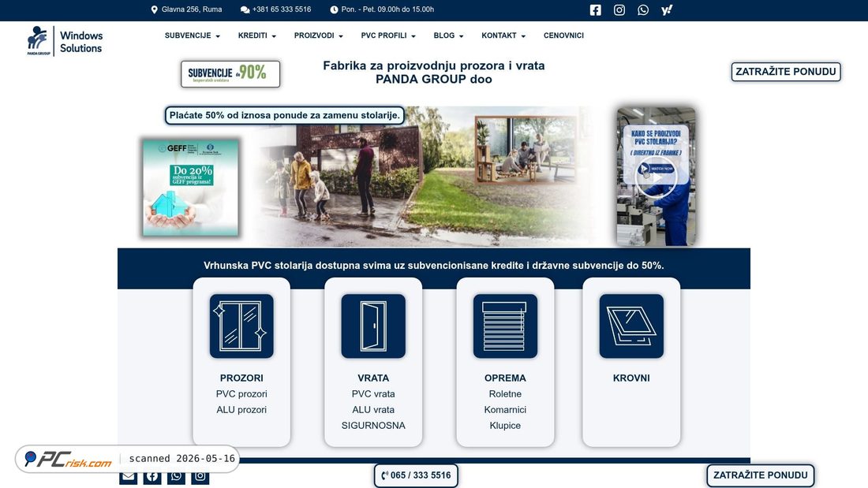
Task: Click the Panda Group Windows Solutions logo
Action: click(x=65, y=41)
